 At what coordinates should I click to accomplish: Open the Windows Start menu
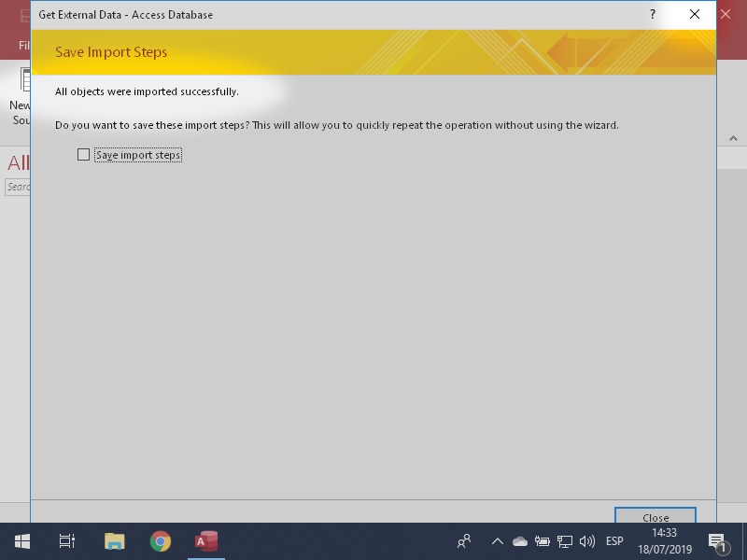click(x=21, y=541)
